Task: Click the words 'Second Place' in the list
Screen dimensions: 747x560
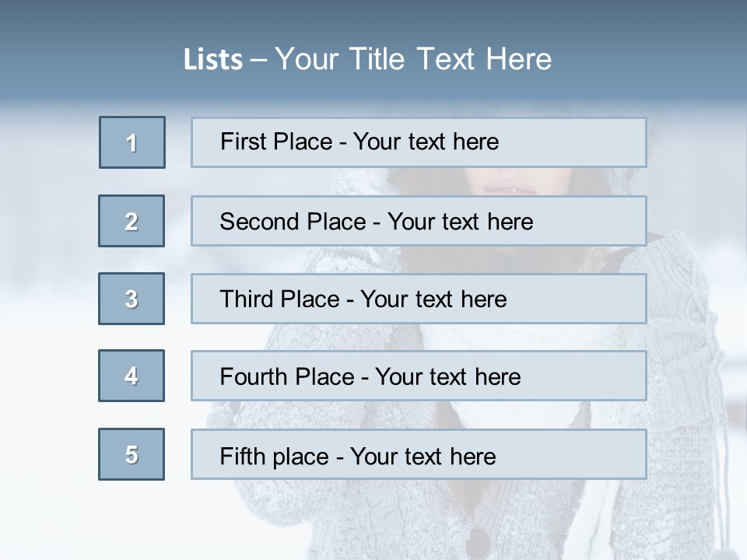Action: [x=293, y=222]
